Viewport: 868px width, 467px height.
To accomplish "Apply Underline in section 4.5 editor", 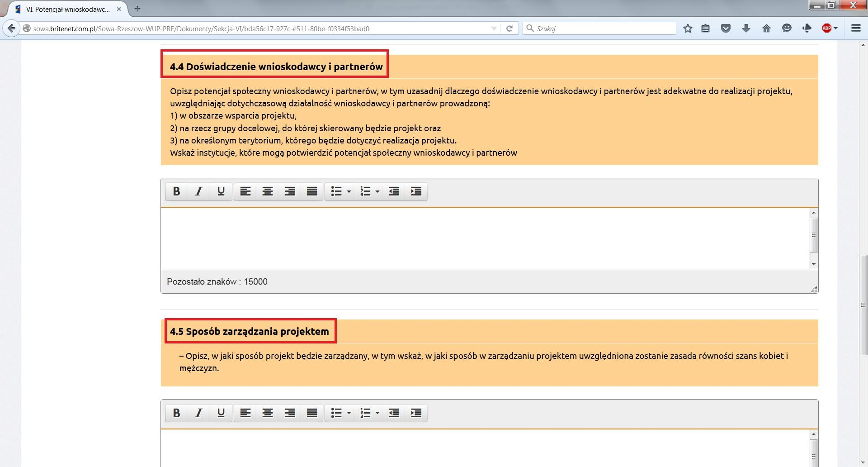I will coord(221,413).
